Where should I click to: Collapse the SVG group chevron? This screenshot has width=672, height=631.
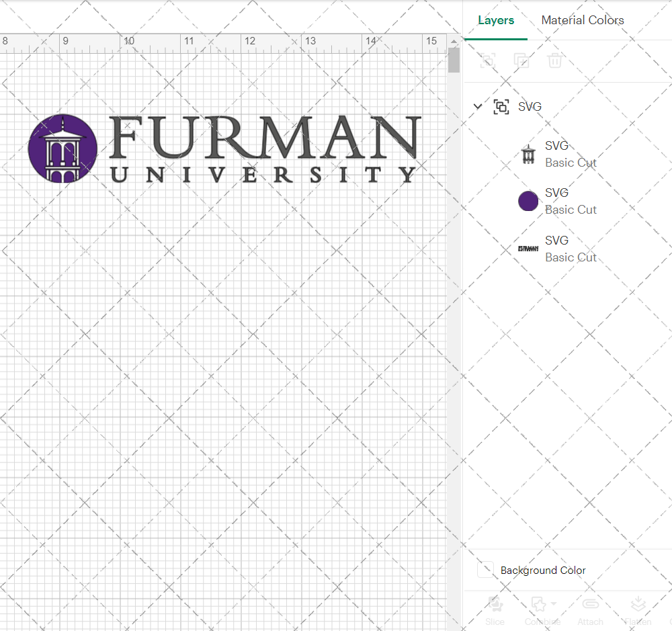(x=477, y=106)
